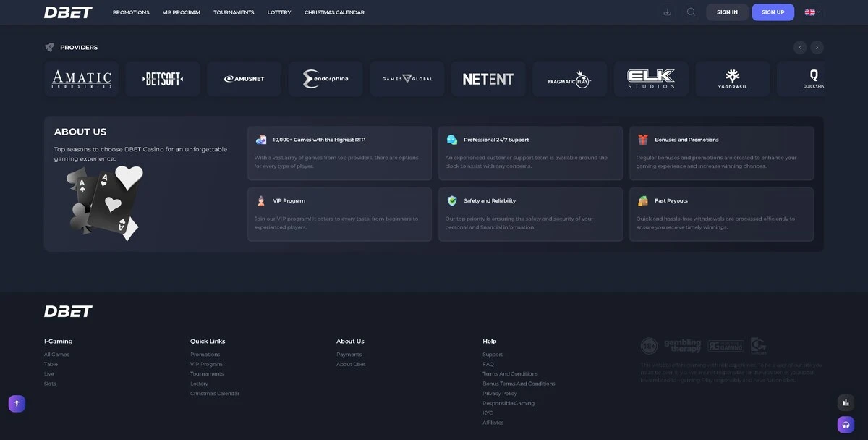The width and height of the screenshot is (868, 440).
Task: Click the 18+ age restriction badge
Action: tap(649, 346)
